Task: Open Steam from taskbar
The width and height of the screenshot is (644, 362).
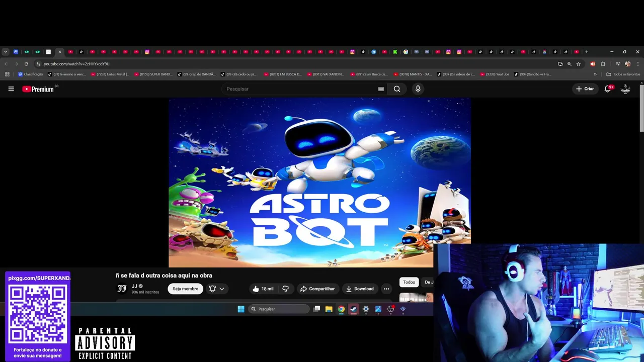Action: [x=354, y=309]
